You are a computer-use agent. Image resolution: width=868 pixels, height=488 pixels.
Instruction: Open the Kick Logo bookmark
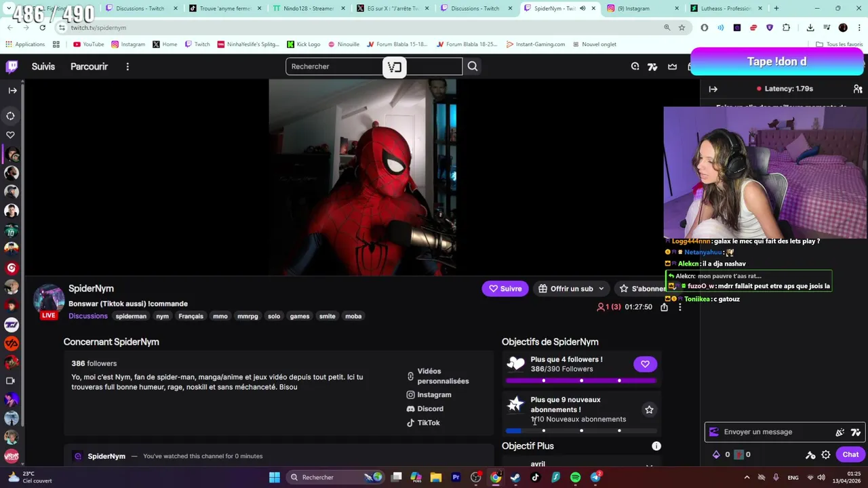(x=303, y=44)
